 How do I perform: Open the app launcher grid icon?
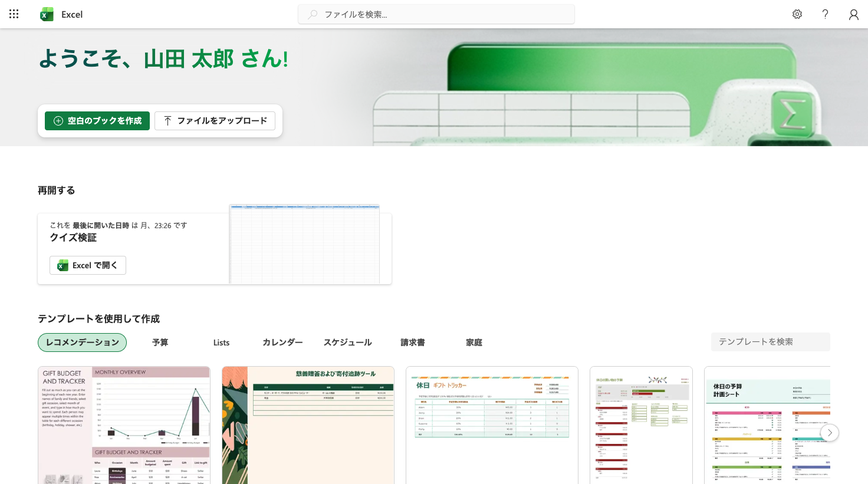click(x=14, y=14)
